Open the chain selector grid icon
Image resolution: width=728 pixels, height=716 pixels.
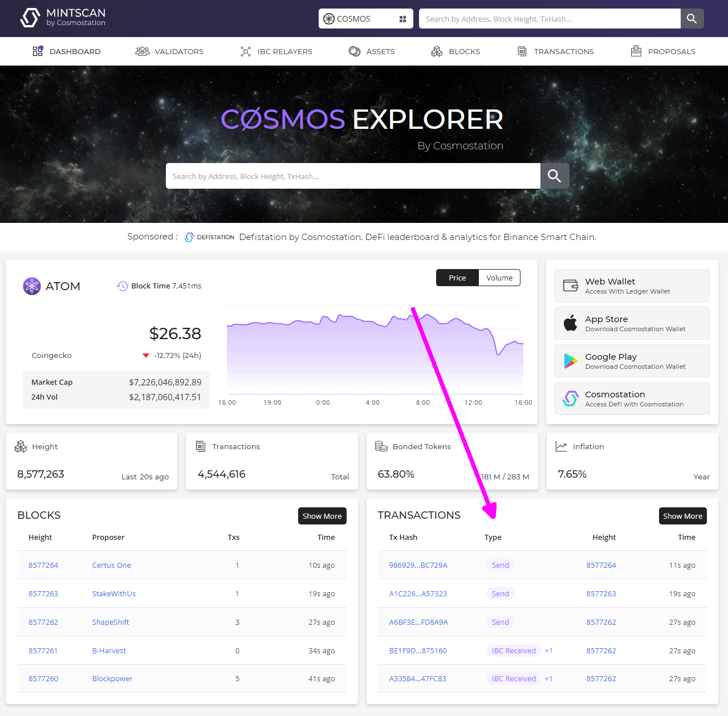point(402,19)
